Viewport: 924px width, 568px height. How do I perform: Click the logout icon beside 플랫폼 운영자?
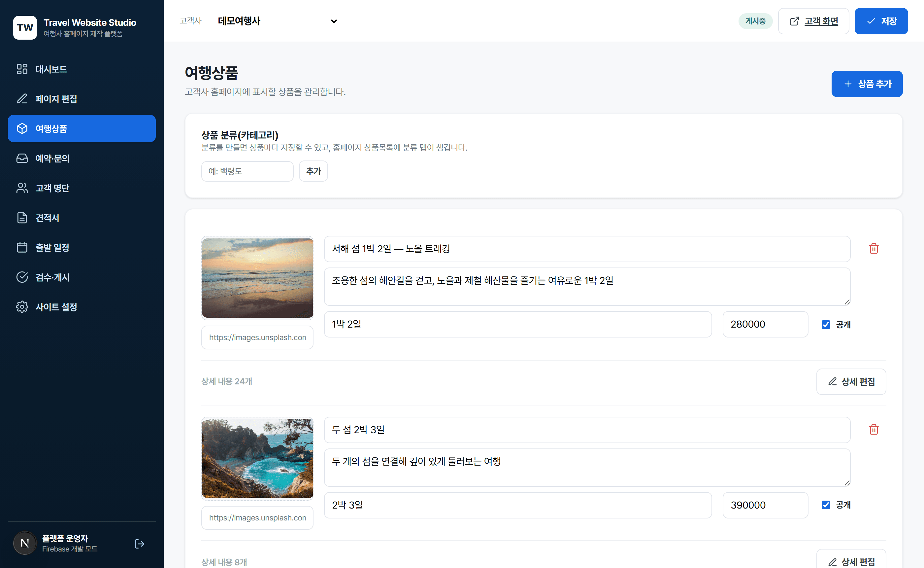(139, 544)
